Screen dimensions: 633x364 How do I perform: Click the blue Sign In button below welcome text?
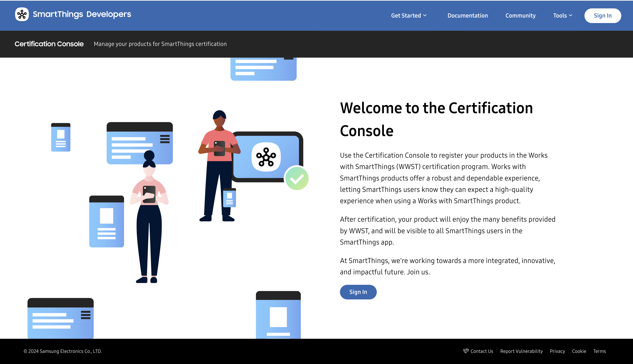click(358, 292)
